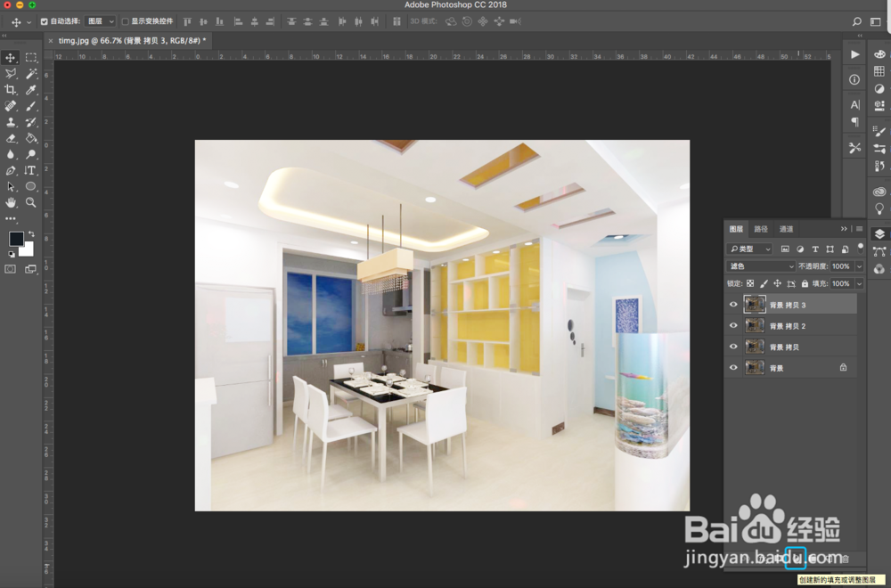
Task: Open the Layers panel flyout menu
Action: pos(859,229)
